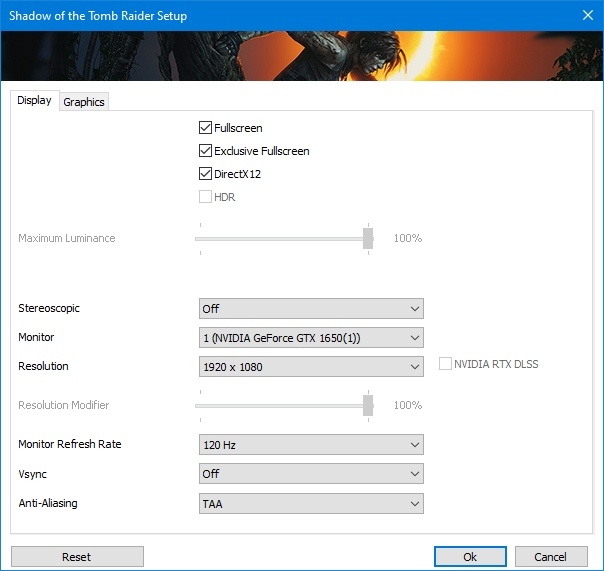Screen dimensions: 604x571
Task: Expand the Monitor Refresh Rate dropdown
Action: point(311,445)
